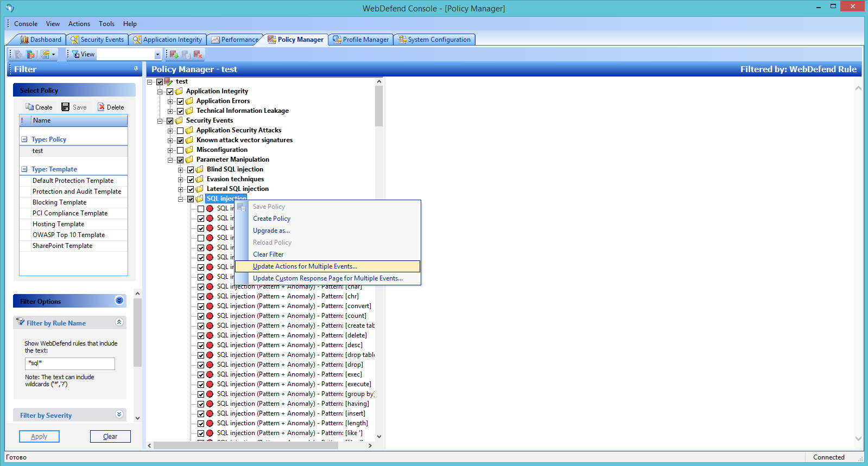The width and height of the screenshot is (868, 466).
Task: Collapse the Type: Policy group
Action: point(24,139)
